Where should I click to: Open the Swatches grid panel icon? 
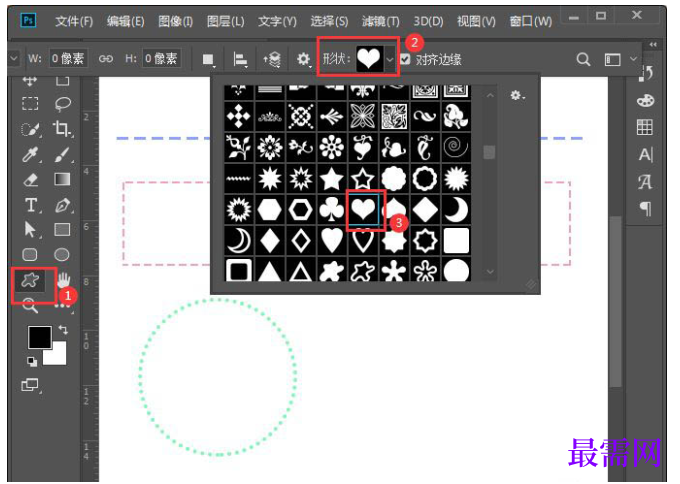pyautogui.click(x=644, y=127)
